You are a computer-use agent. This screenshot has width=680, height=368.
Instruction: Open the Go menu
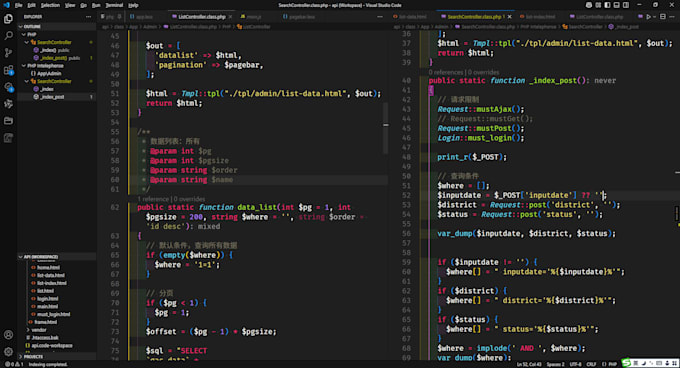coord(83,5)
